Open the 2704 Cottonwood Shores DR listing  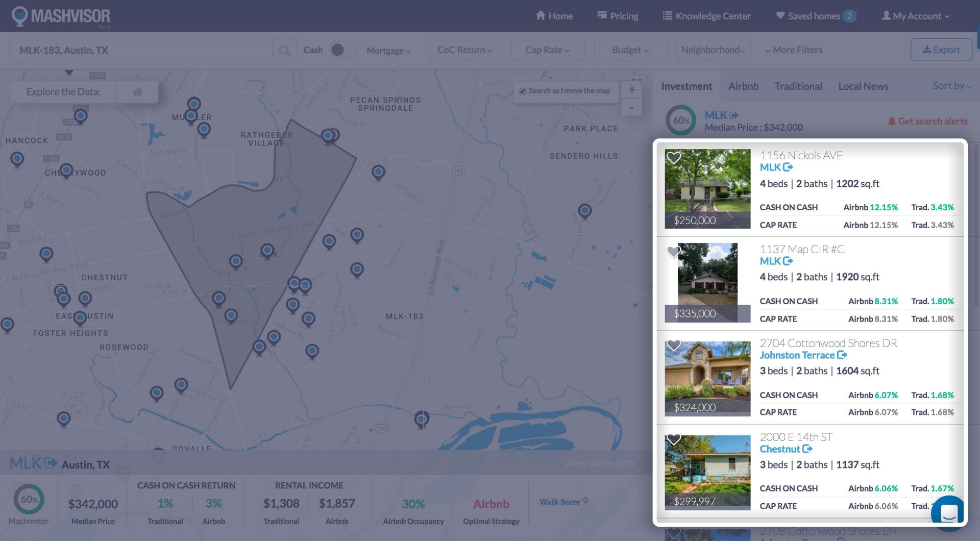click(x=828, y=343)
